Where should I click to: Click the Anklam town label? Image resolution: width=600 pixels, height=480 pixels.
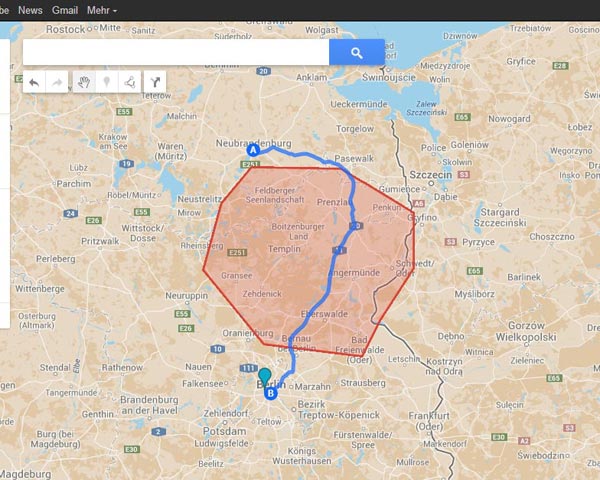[312, 77]
